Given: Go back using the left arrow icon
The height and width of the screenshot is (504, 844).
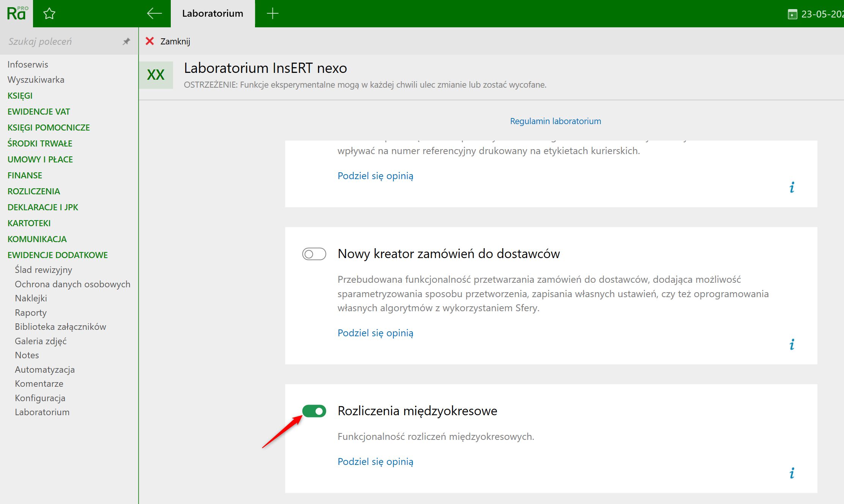Looking at the screenshot, I should pyautogui.click(x=154, y=14).
